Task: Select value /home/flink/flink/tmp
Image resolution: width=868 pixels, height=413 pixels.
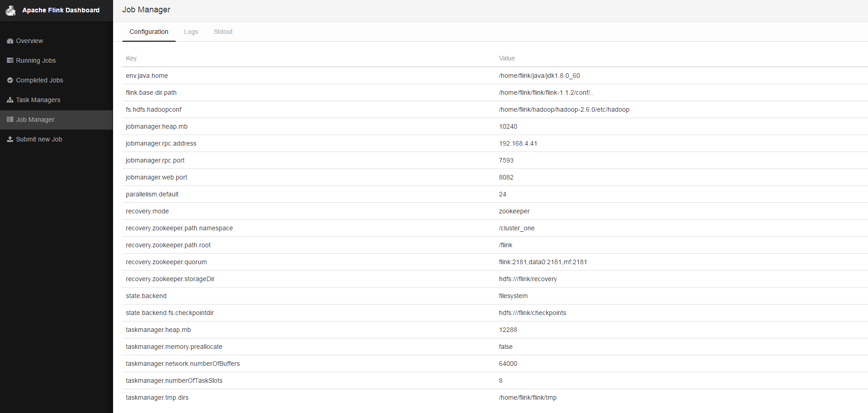Action: (x=528, y=397)
